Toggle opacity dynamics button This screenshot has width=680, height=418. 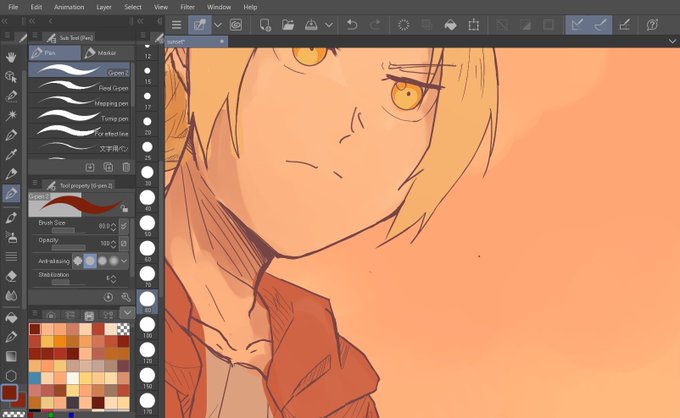[x=124, y=243]
